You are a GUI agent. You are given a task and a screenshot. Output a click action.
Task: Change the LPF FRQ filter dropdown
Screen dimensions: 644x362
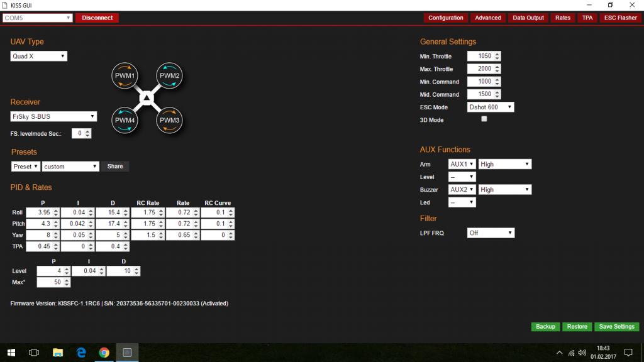[491, 233]
